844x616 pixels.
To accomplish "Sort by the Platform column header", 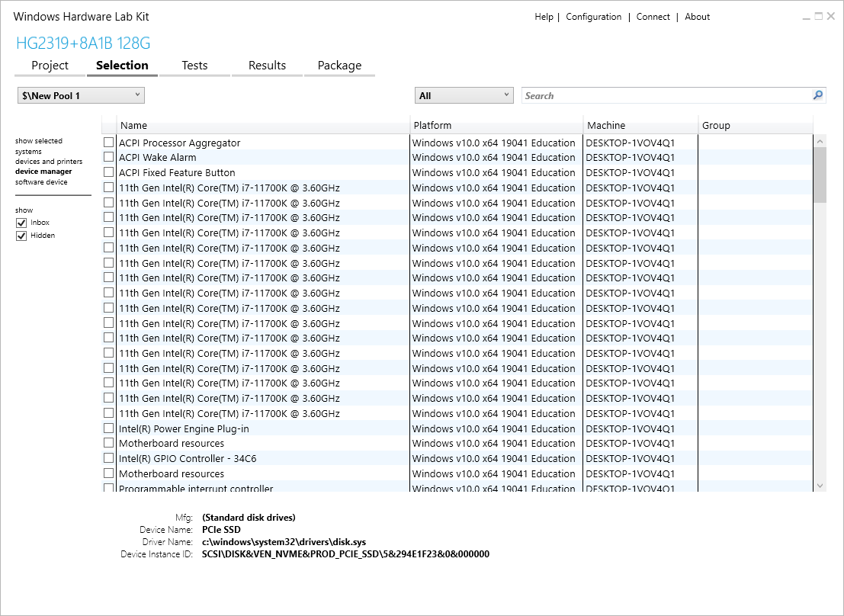I will tap(496, 125).
